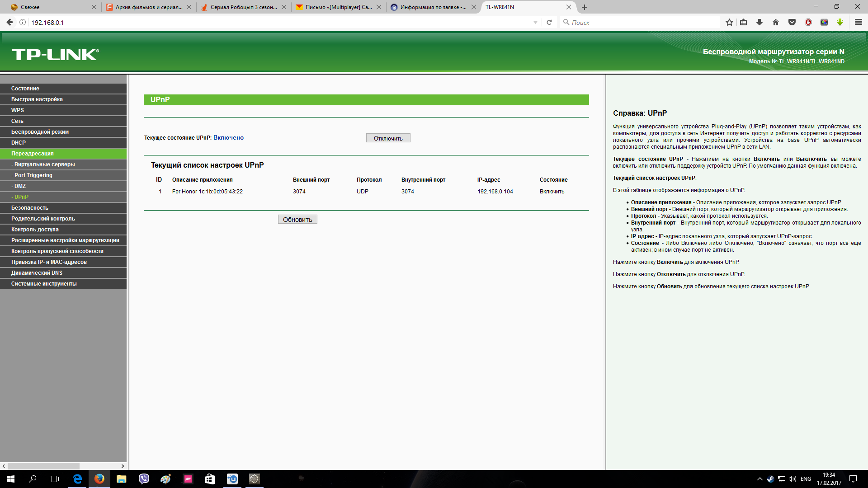Open Firefox hamburger menu
Screen dimensions: 868x488
[x=859, y=22]
